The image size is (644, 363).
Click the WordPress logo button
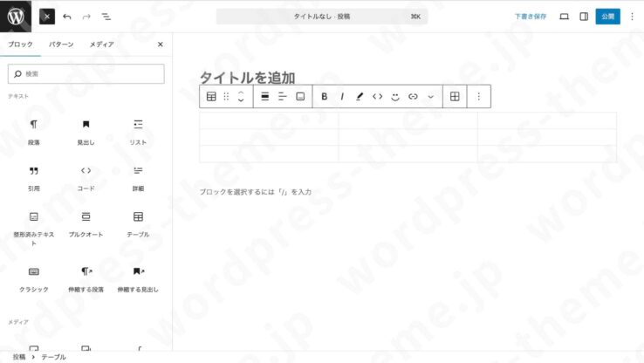coord(16,17)
